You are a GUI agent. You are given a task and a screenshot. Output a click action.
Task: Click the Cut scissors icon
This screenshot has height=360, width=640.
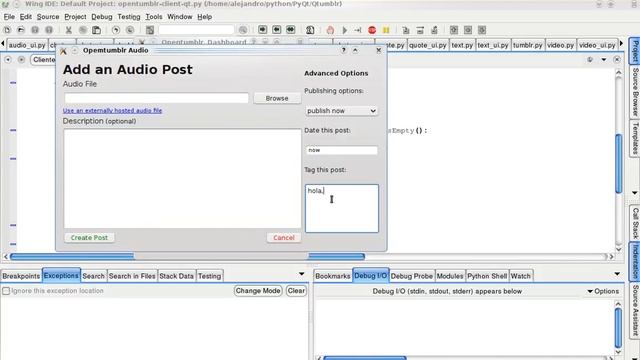point(69,30)
